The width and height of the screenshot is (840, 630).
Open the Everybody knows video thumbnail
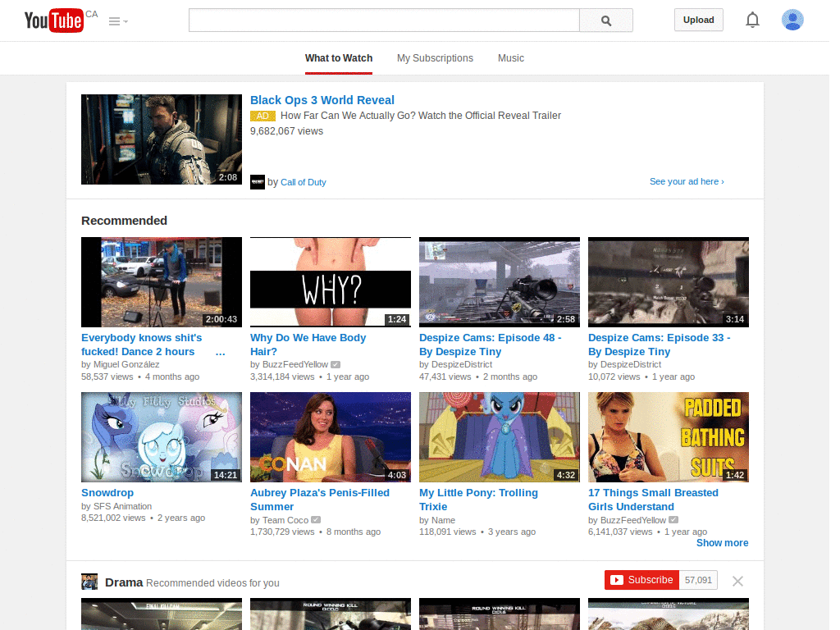[x=162, y=282]
